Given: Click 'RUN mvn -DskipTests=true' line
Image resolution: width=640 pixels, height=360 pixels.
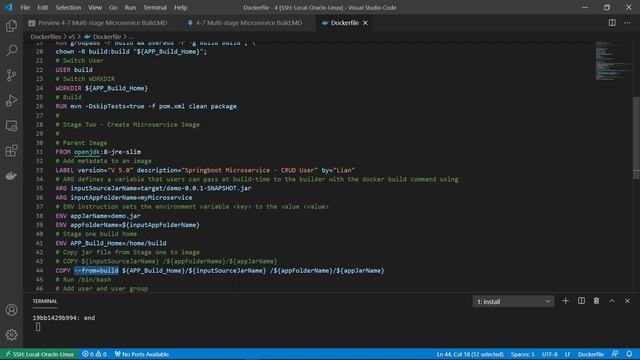Looking at the screenshot, I should pos(146,106).
